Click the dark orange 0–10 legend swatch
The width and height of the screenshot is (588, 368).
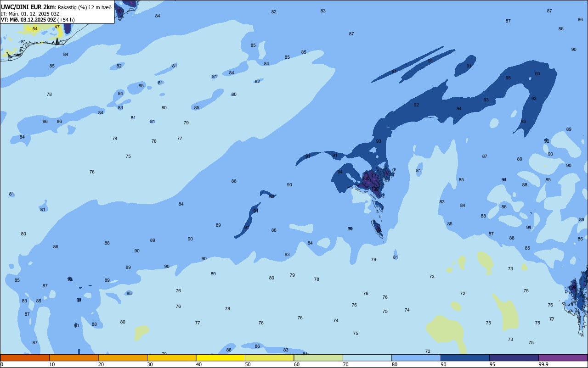[x=25, y=357]
